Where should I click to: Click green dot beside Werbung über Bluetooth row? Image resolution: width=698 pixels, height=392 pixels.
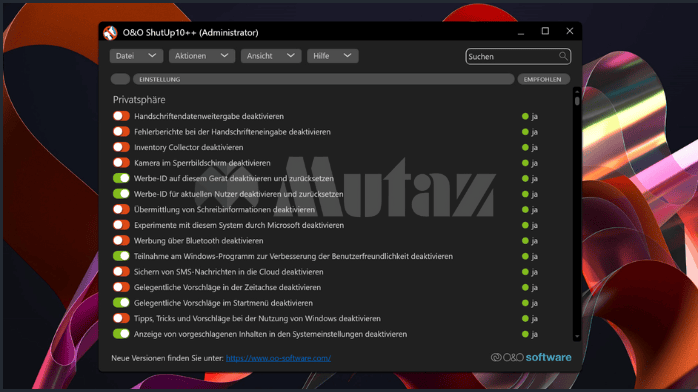point(525,241)
